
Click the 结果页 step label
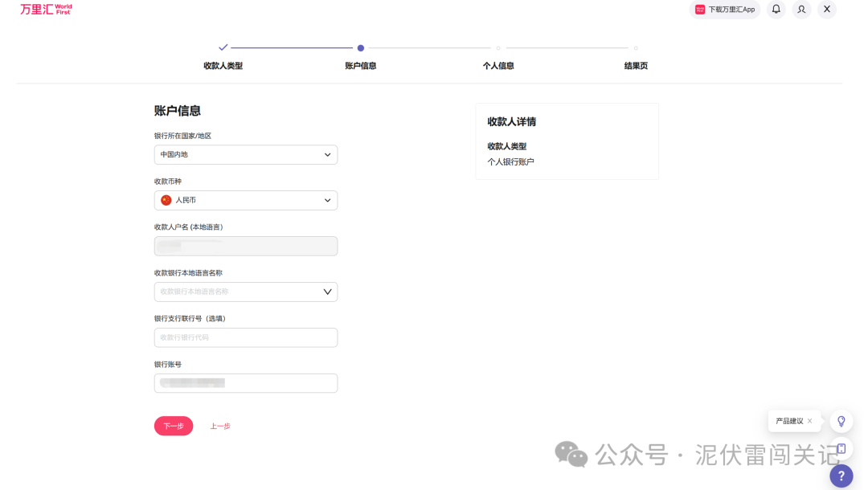[x=635, y=65]
